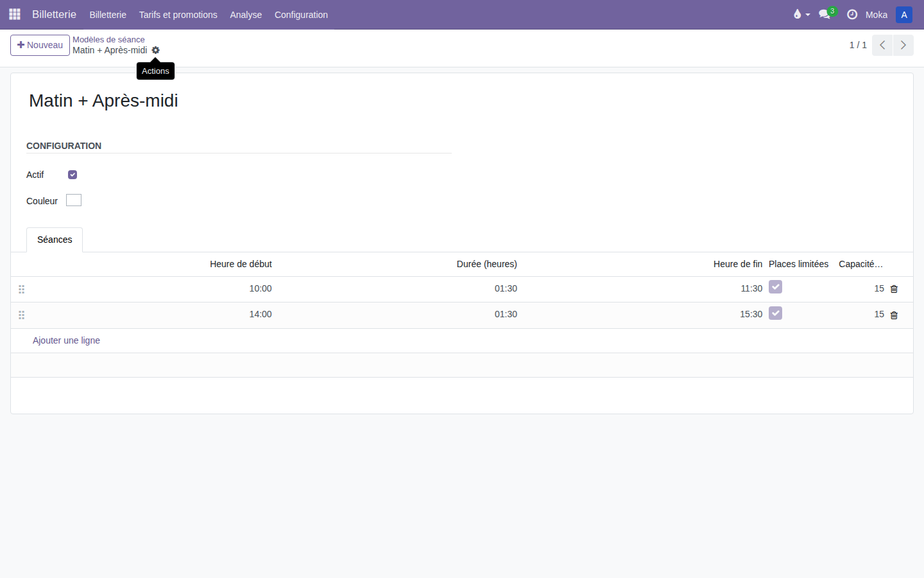
Task: Open the Analyse menu
Action: point(246,15)
